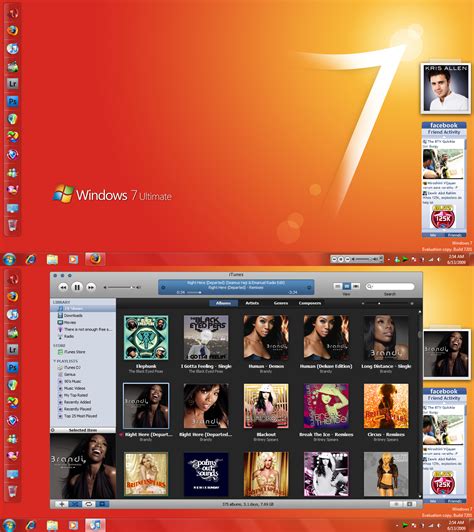Toggle the artwork viewer button in iTunes
This screenshot has width=474, height=532.
[102, 504]
